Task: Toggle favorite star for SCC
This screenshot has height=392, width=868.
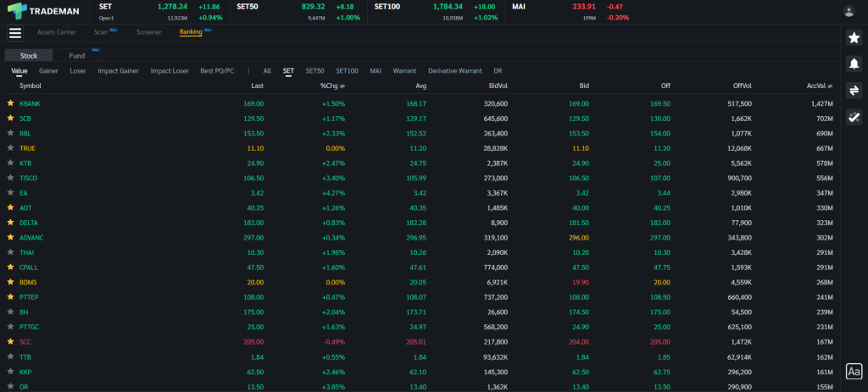Action: 10,342
